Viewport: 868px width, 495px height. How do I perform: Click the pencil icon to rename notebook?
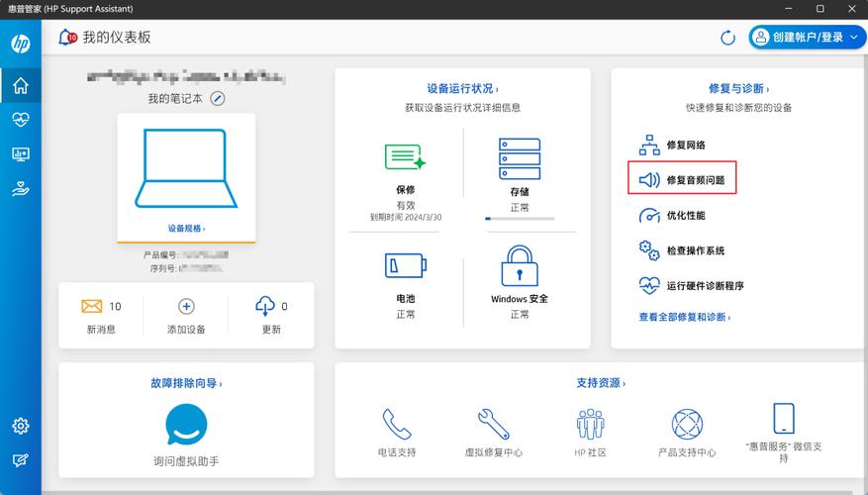218,99
